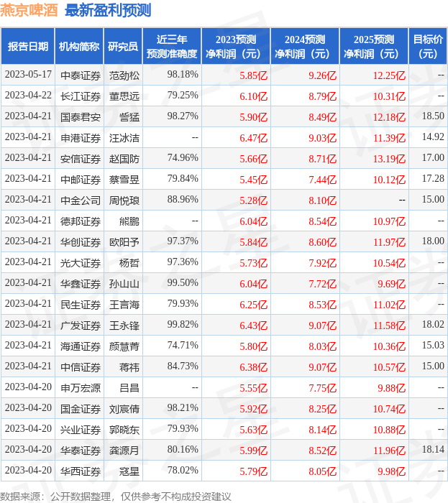The height and width of the screenshot is (503, 448).
Task: Select the 中信证券 institution cell
Action: [81, 367]
